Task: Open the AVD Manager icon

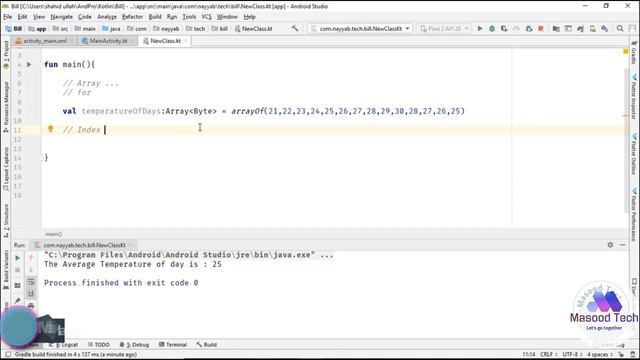Action: 592,29
